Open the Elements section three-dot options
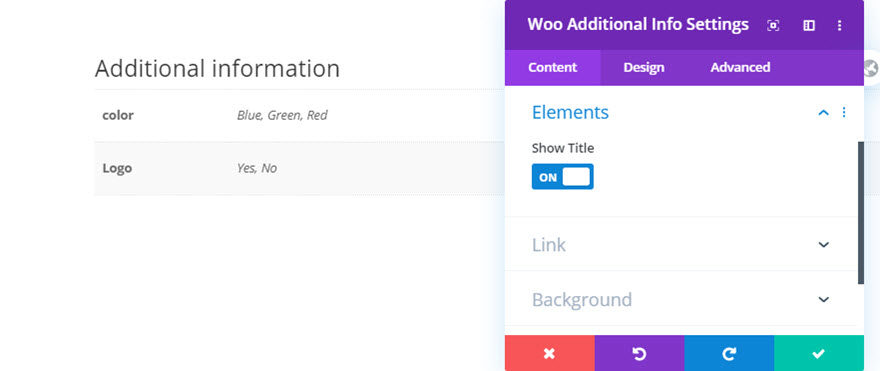880x371 pixels. point(844,113)
